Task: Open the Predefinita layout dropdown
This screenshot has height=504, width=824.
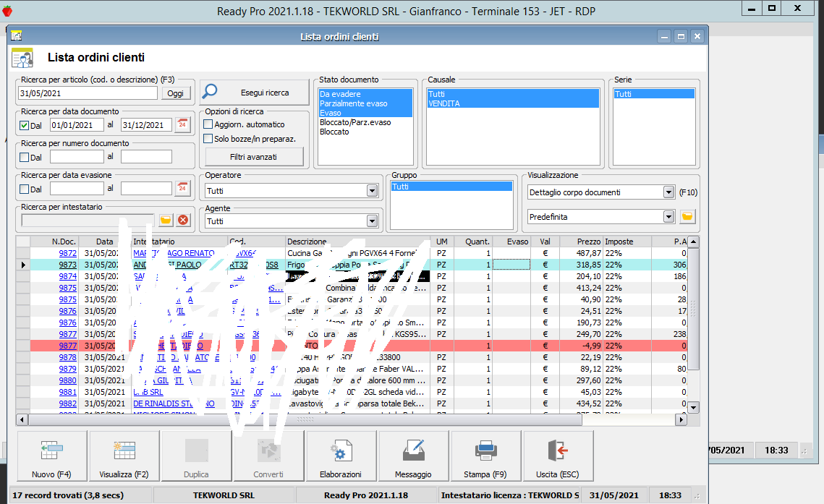Action: 668,216
